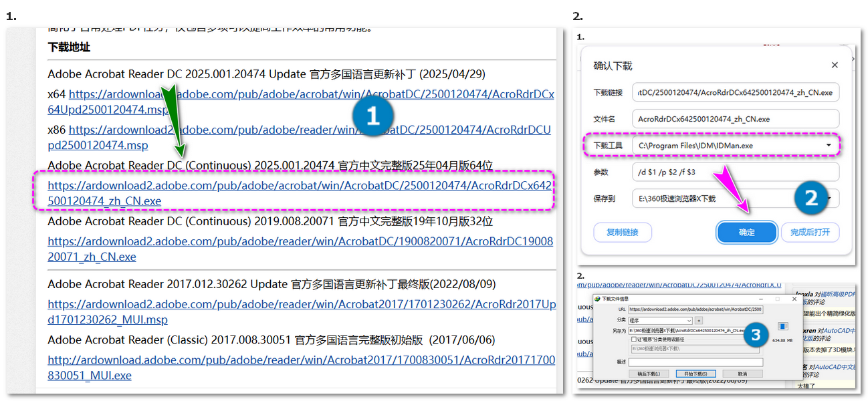Click the 复制链接 button
This screenshot has height=401, width=868.
point(623,233)
